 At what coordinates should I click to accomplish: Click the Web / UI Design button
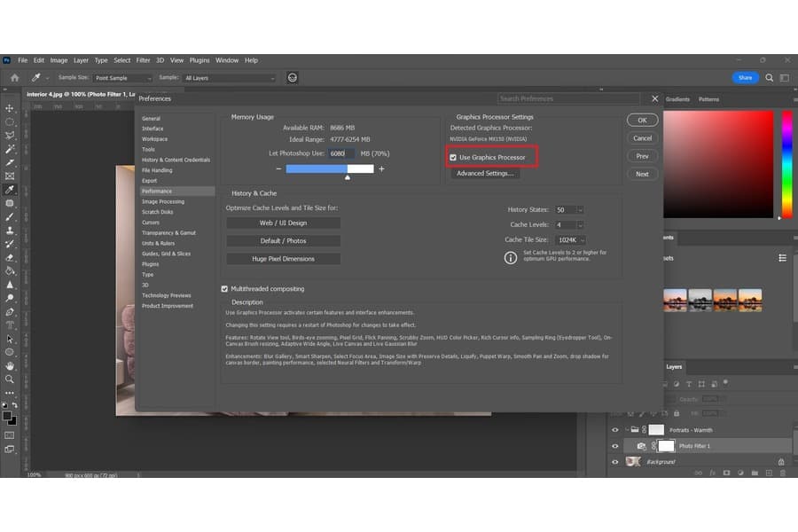[x=284, y=223]
